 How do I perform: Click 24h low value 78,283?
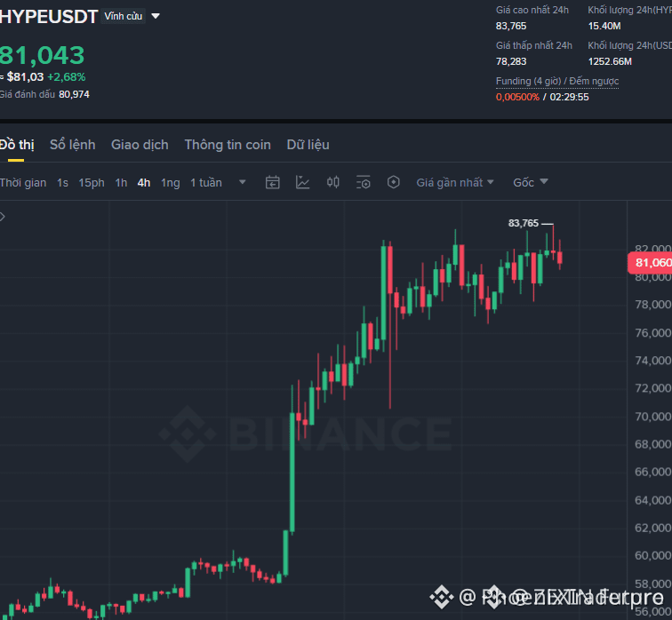tap(511, 61)
